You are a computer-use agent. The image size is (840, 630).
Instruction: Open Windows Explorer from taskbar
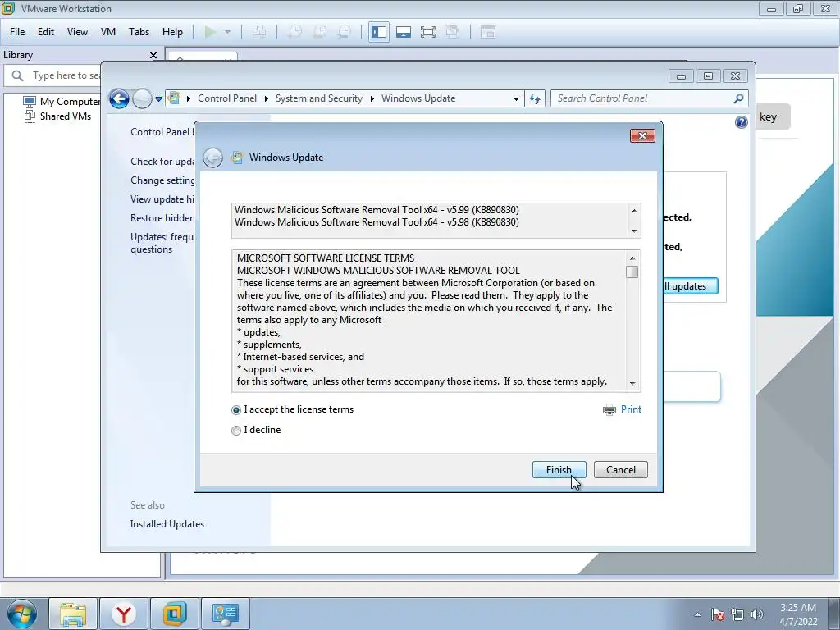coord(73,614)
